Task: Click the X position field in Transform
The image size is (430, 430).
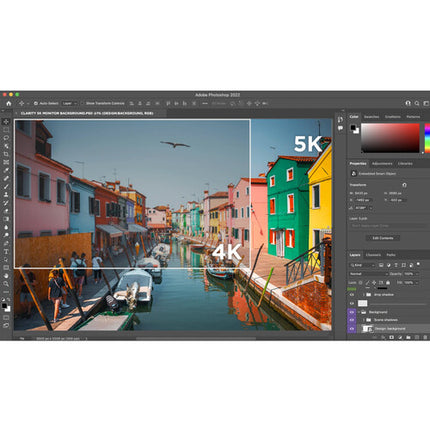Action: [x=364, y=200]
